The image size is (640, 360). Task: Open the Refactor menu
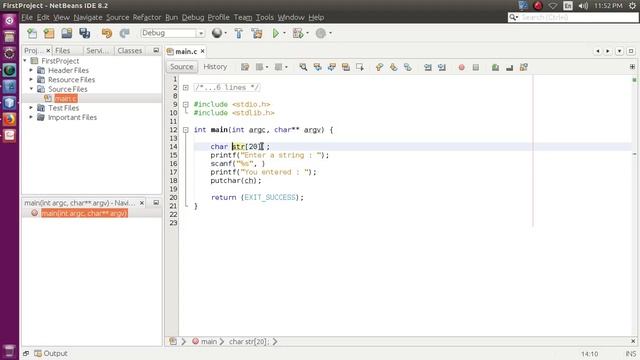tap(147, 17)
